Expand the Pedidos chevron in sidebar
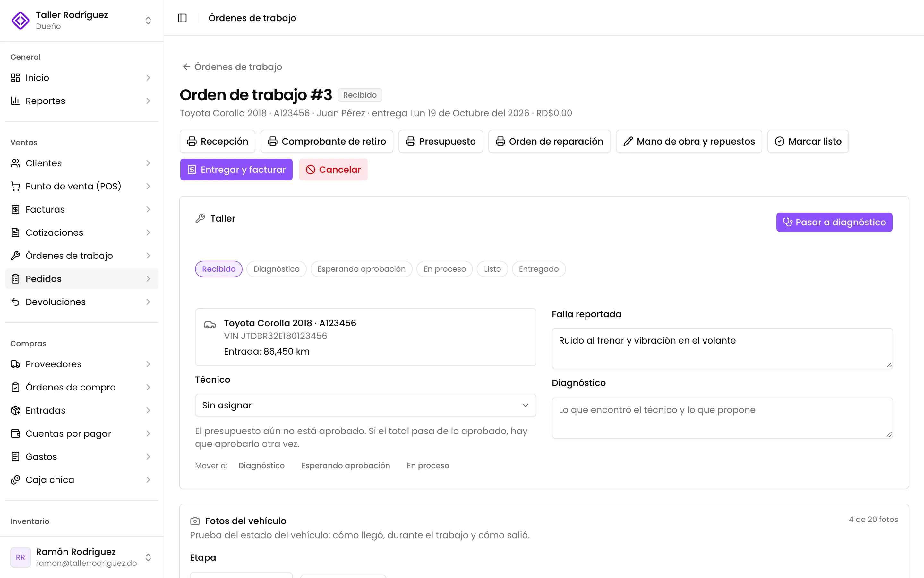 coord(148,279)
